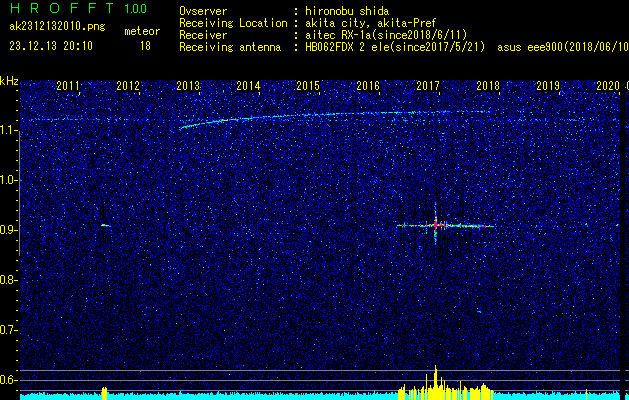This screenshot has width=629, height=400.
Task: Click the 1.1 kHz frequency label
Action: [10, 130]
